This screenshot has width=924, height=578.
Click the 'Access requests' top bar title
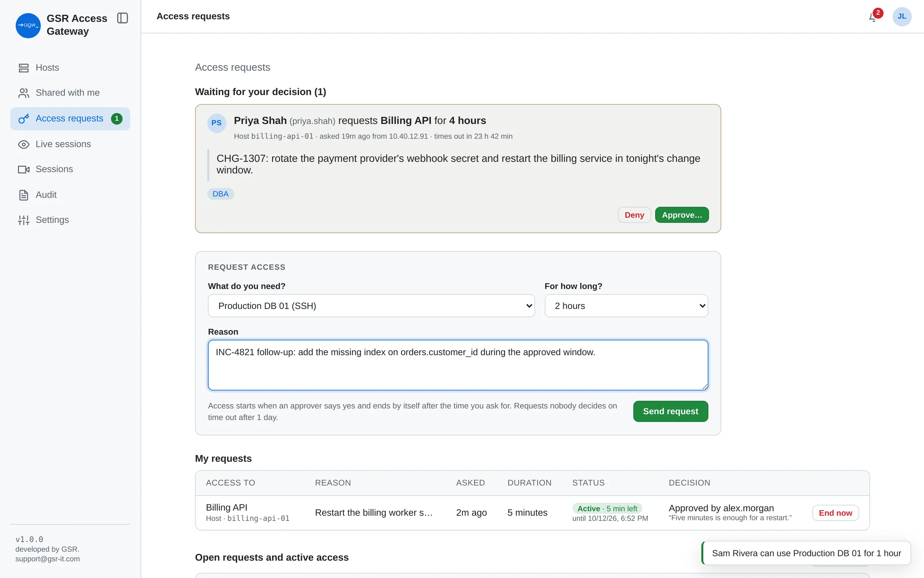point(193,16)
